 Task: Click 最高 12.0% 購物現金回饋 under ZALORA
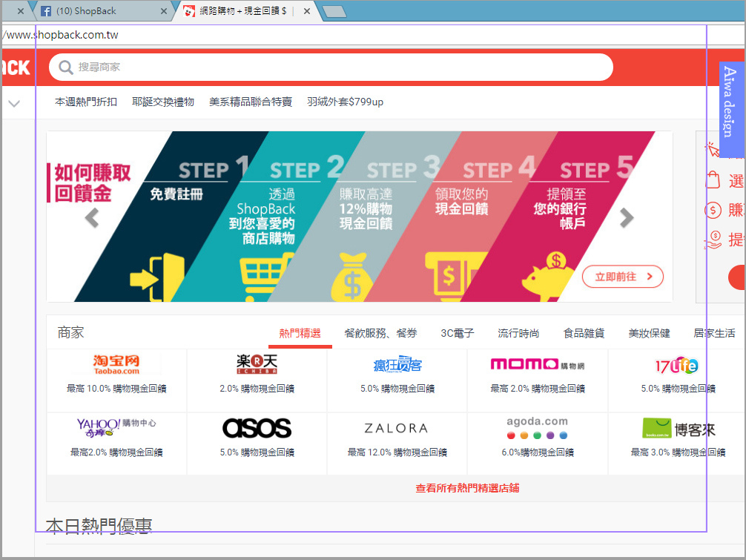coord(397,452)
